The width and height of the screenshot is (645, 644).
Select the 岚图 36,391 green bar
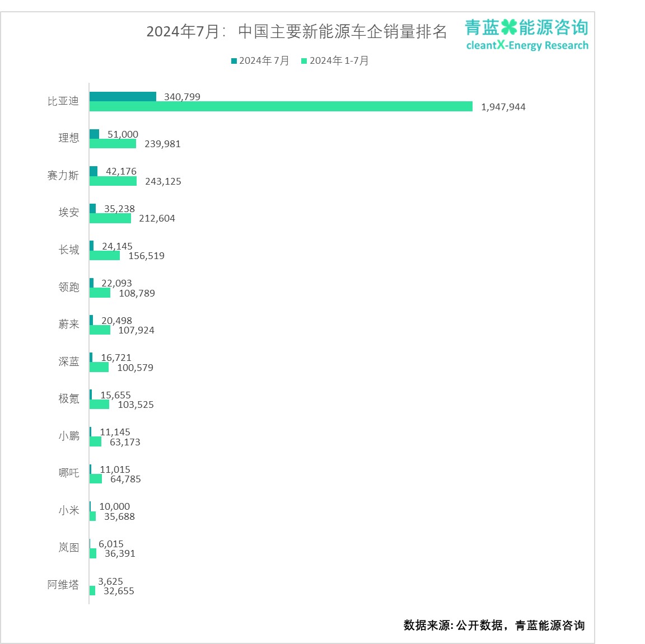point(93,553)
